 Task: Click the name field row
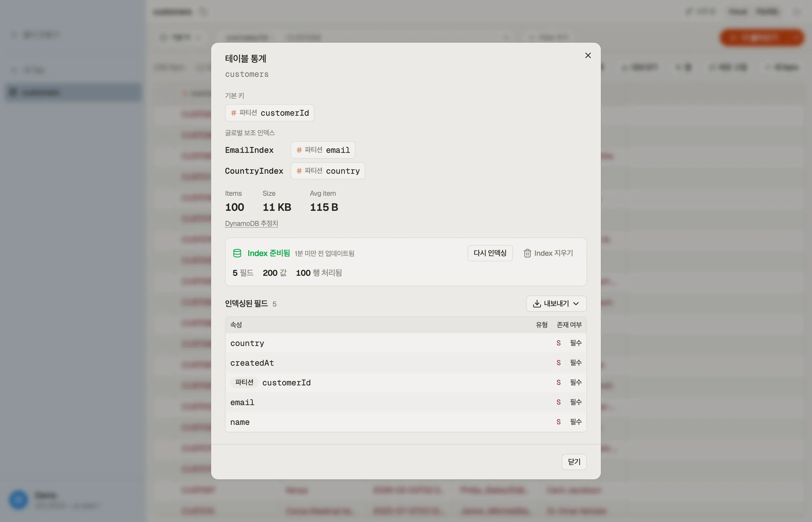(406, 422)
